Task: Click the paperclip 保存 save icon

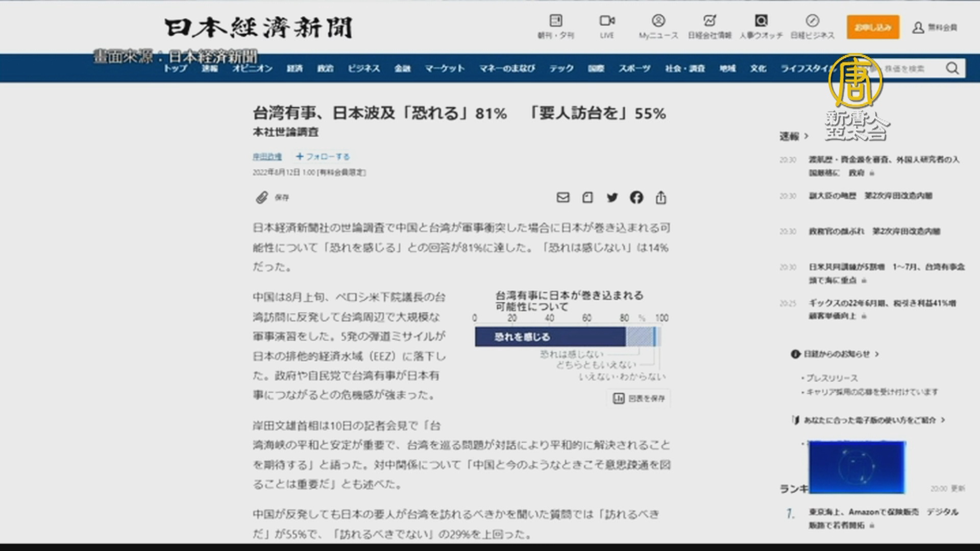Action: click(262, 197)
